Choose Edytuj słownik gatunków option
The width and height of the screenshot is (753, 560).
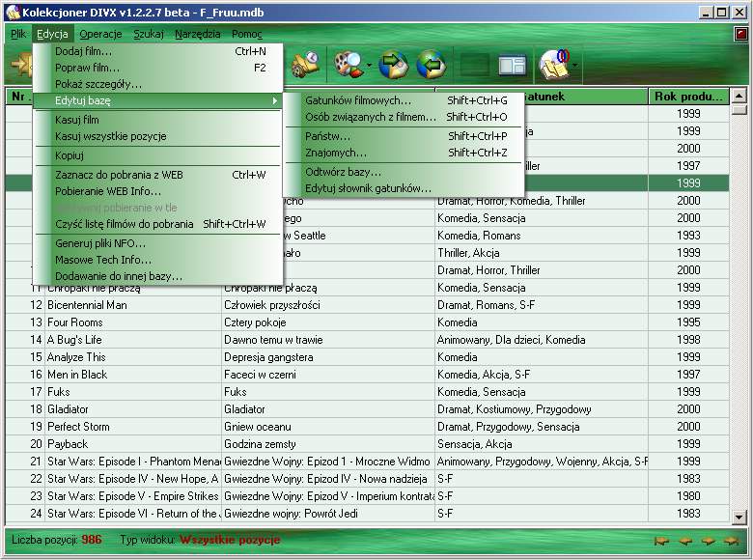point(368,188)
